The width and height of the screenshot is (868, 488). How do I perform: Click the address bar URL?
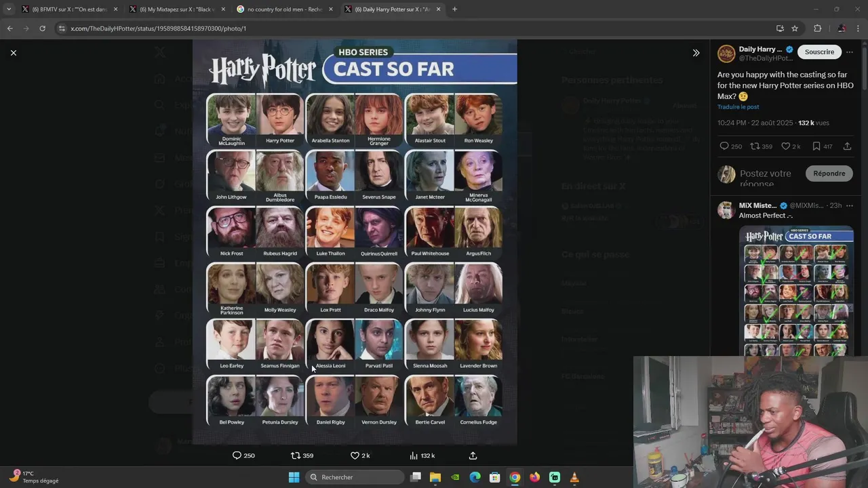158,28
